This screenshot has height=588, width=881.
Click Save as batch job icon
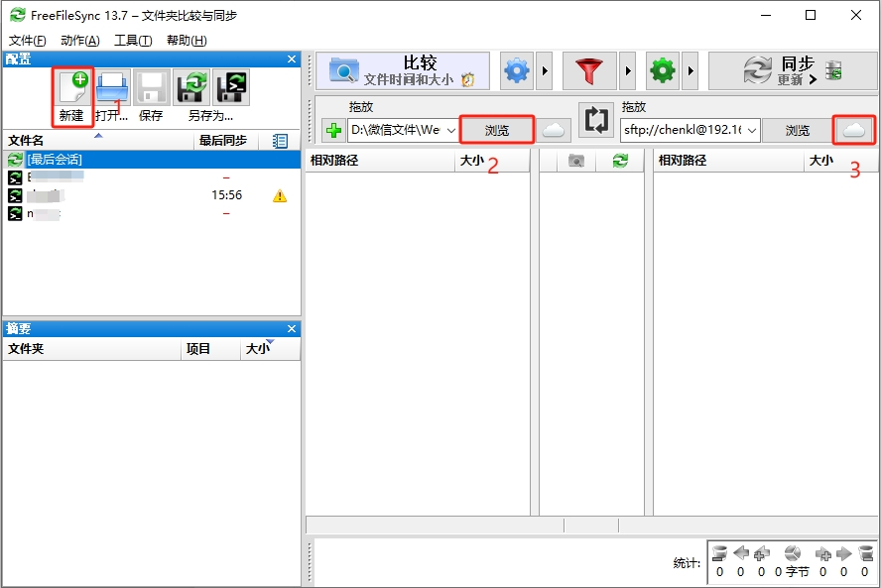point(231,87)
